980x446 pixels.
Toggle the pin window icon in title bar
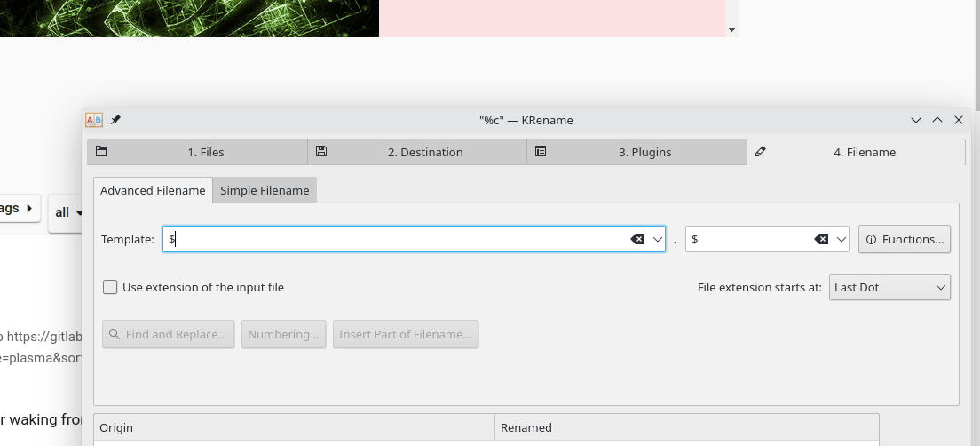(x=115, y=119)
